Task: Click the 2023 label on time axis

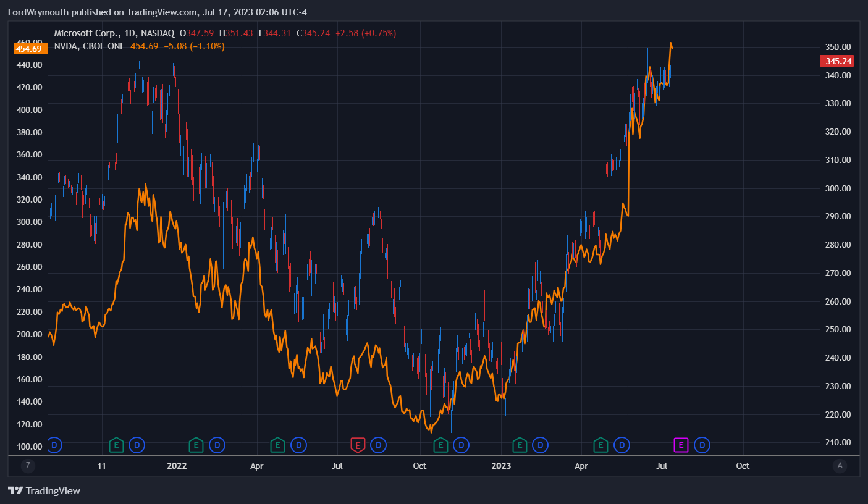Action: coord(501,466)
